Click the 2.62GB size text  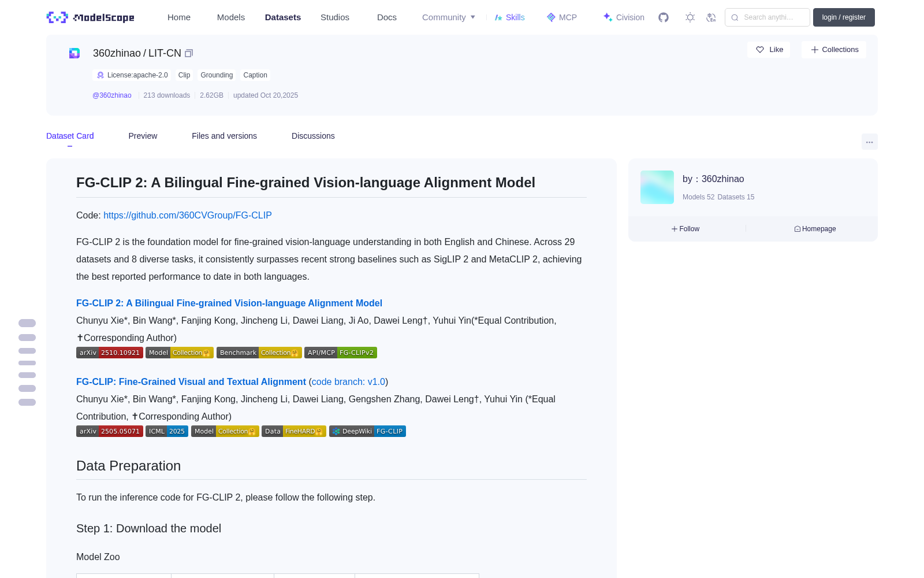tap(211, 95)
